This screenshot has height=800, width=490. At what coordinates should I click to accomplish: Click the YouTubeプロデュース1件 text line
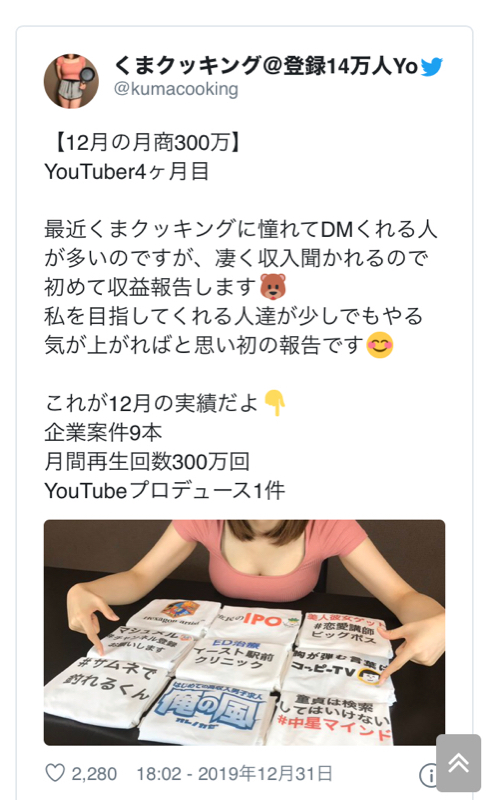point(164,490)
